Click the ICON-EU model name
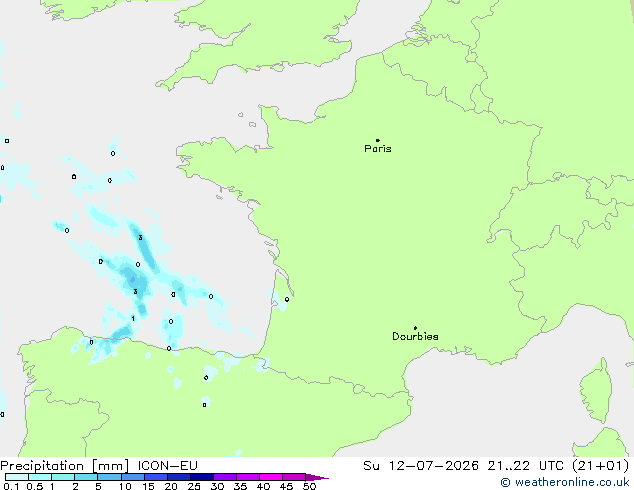This screenshot has height=490, width=634. tap(167, 466)
